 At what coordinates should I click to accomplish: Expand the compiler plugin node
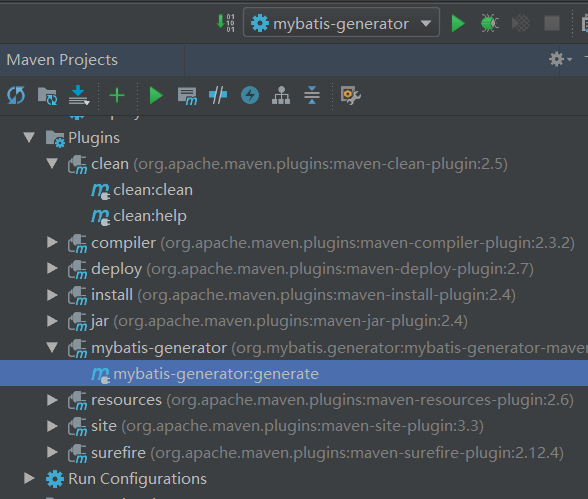coord(52,242)
